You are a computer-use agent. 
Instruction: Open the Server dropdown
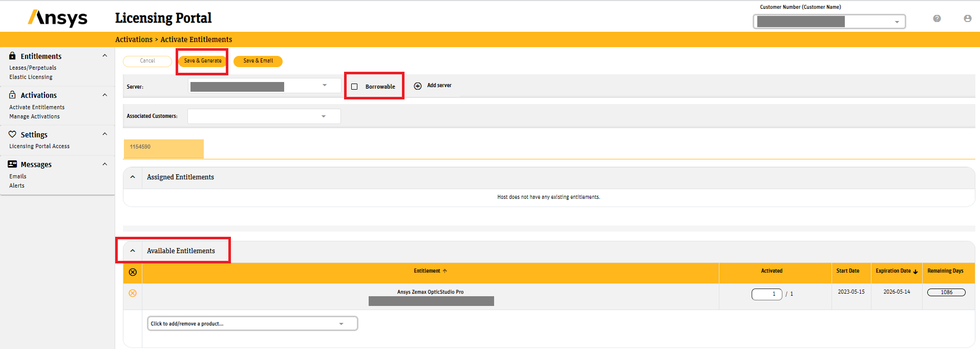[x=264, y=86]
